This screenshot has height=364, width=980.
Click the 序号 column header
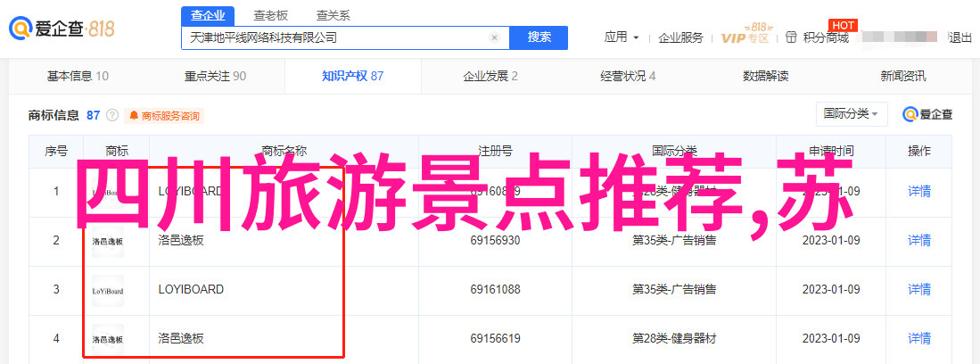(x=55, y=151)
